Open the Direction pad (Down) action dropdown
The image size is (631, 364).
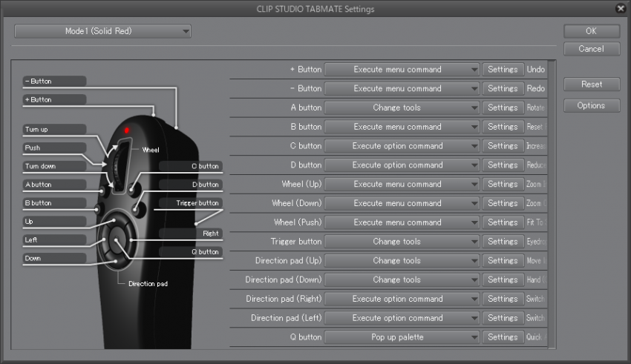(402, 279)
